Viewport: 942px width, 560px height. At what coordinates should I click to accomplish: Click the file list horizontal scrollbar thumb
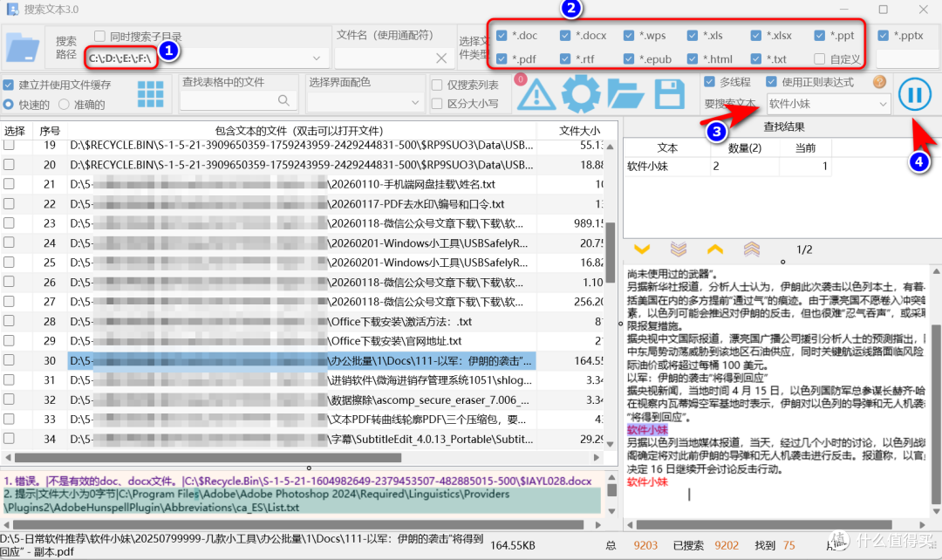[x=208, y=458]
